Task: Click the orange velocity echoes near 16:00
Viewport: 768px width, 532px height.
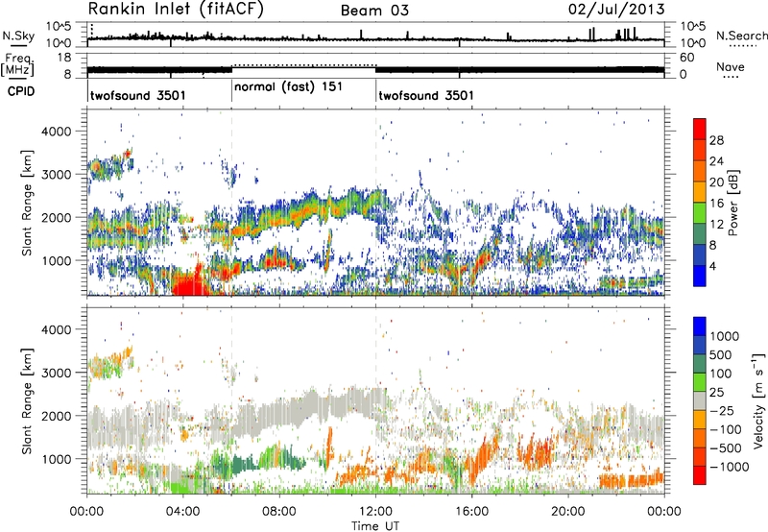Action: 483,460
